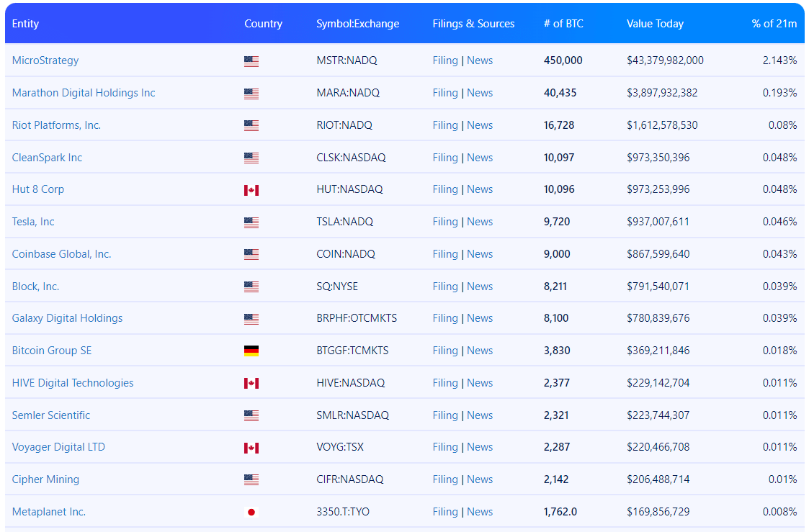Select the 3350.T:TYO symbol text

pos(343,512)
